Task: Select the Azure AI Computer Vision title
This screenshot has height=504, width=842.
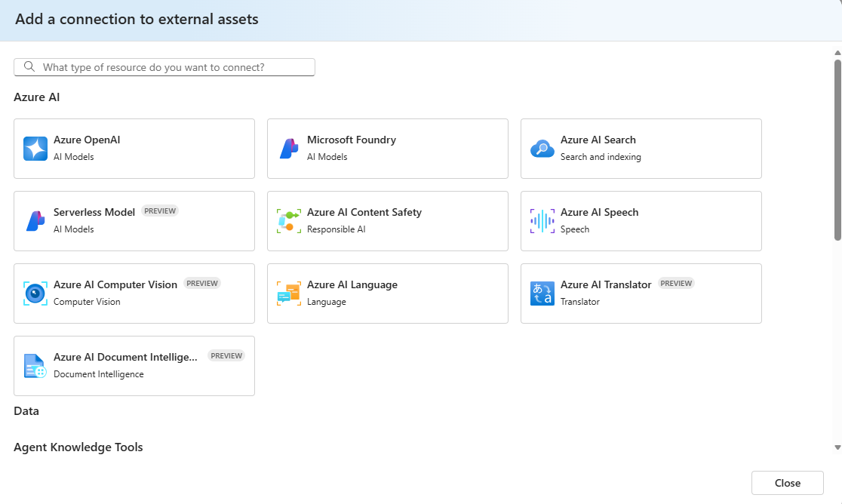Action: coord(115,284)
